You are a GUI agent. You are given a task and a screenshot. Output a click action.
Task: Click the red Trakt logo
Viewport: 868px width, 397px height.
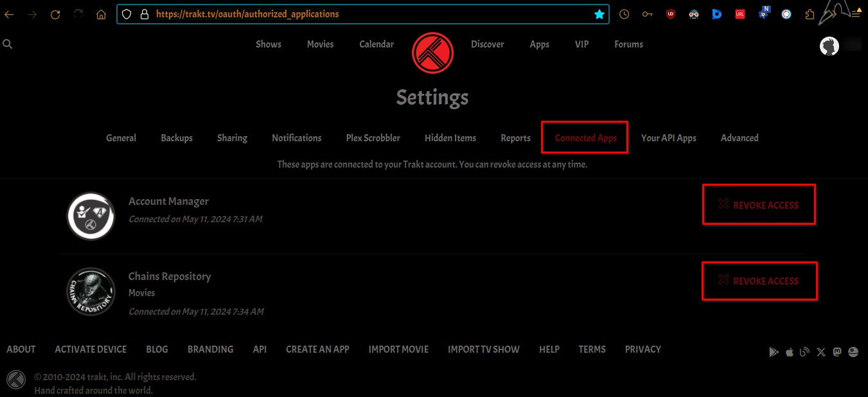[432, 53]
